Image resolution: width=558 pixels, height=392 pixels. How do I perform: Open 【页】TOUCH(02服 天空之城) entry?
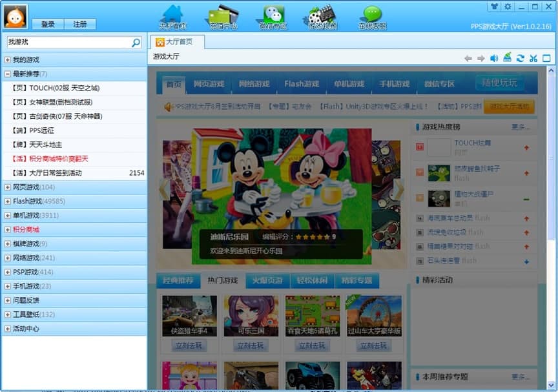pos(74,88)
